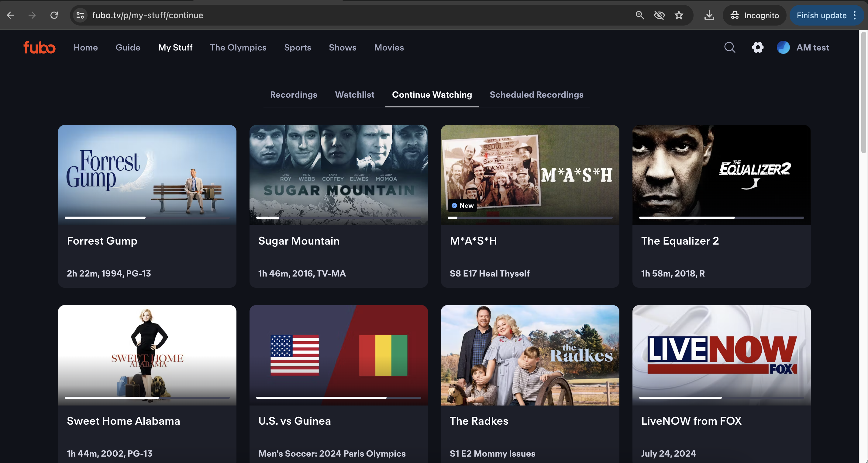Click the fubo logo

click(39, 47)
